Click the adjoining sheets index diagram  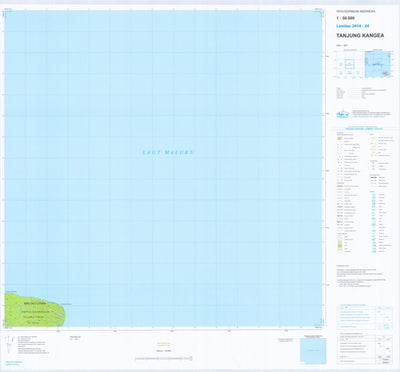coord(349,64)
